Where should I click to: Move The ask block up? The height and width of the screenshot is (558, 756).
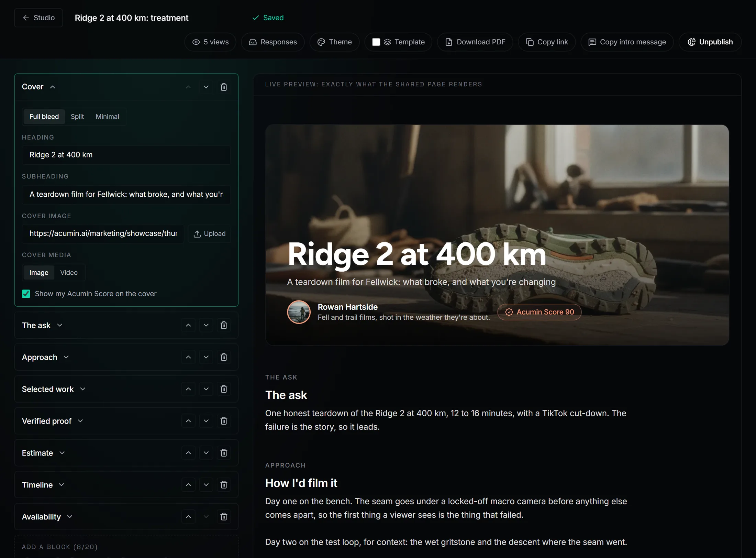click(x=188, y=325)
